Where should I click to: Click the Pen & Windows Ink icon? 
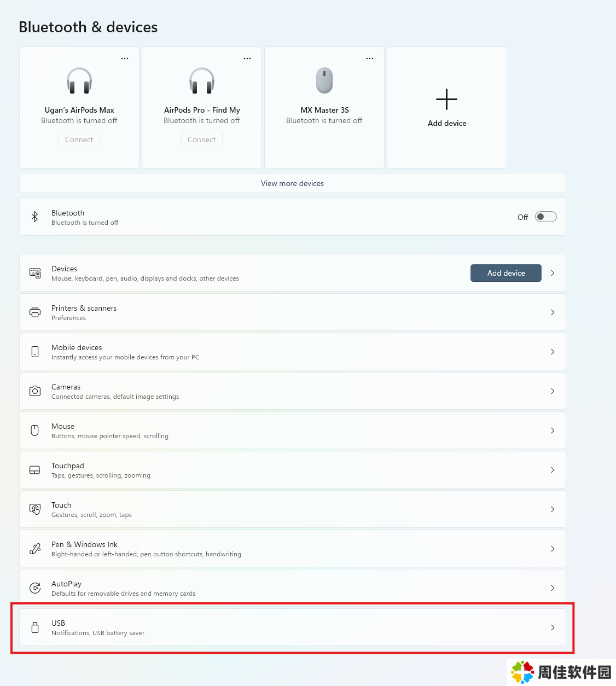(35, 549)
